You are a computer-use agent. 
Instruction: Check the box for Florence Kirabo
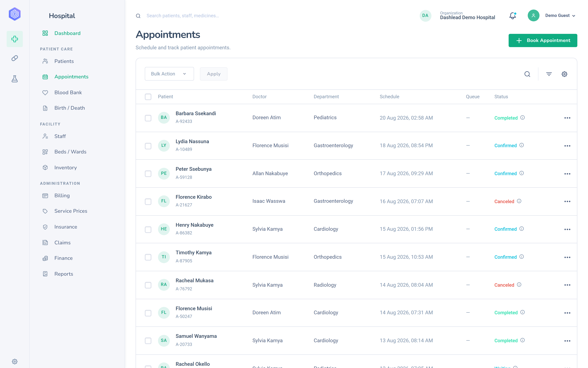pos(148,202)
